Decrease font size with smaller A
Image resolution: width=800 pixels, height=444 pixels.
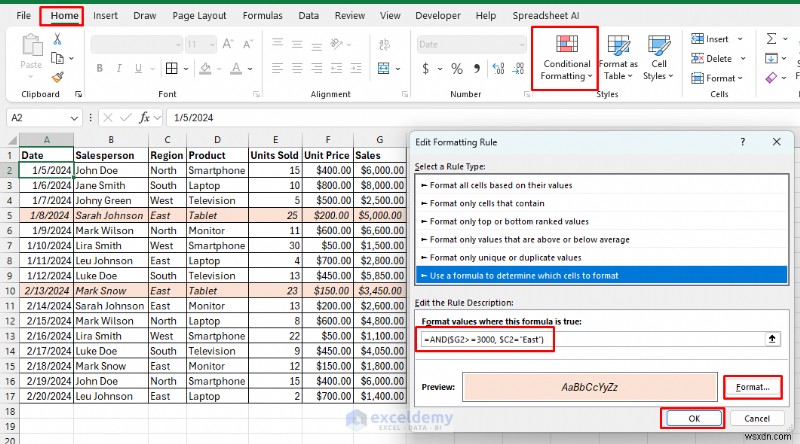pyautogui.click(x=248, y=44)
